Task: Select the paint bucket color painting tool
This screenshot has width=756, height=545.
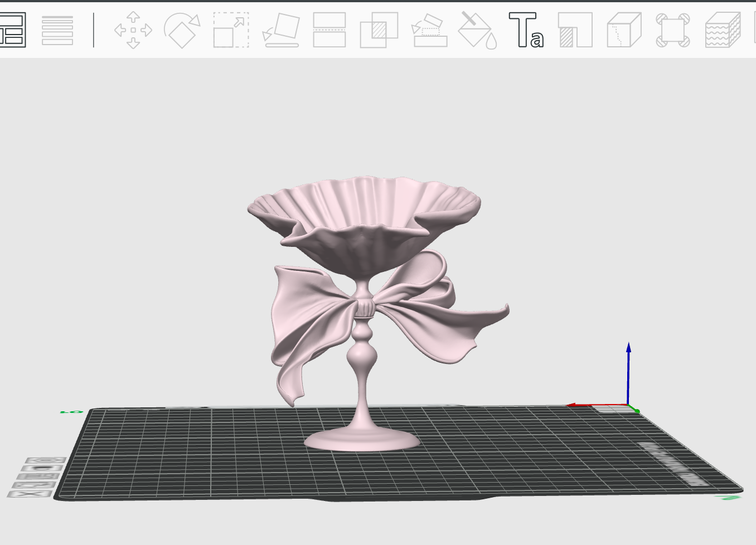Action: click(x=478, y=31)
